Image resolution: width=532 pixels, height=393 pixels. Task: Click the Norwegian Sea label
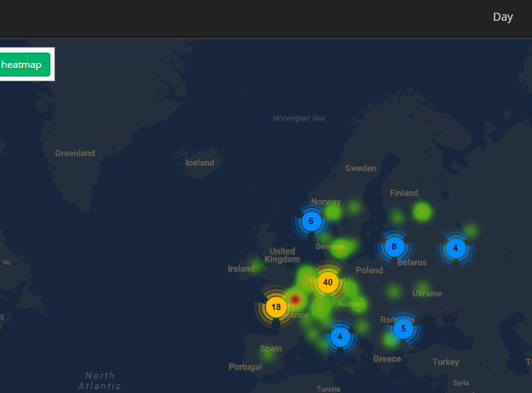pos(299,118)
